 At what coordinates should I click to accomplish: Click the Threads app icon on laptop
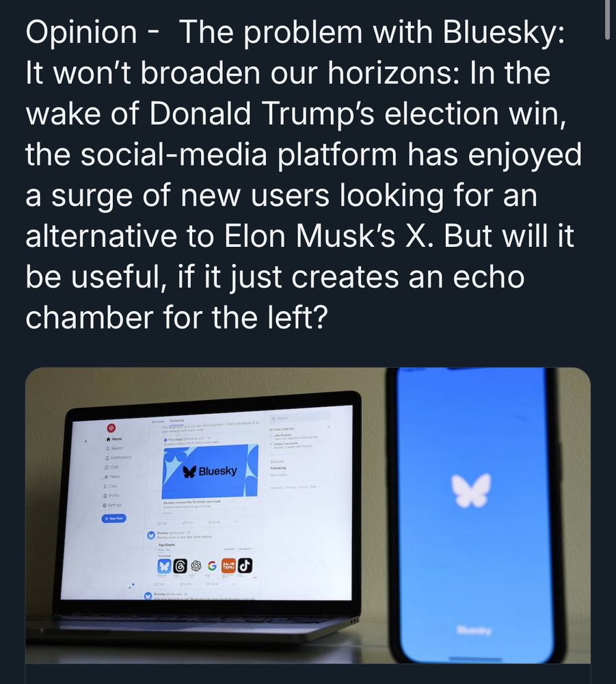click(x=180, y=566)
